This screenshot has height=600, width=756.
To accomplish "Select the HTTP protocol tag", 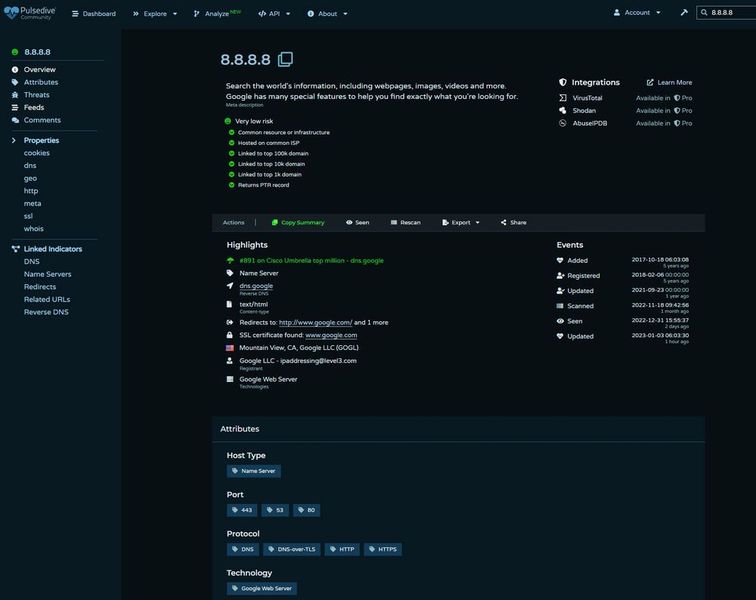I will click(342, 549).
